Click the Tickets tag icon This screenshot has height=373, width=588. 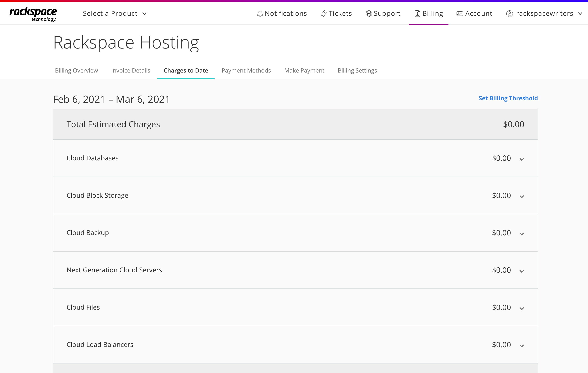324,14
